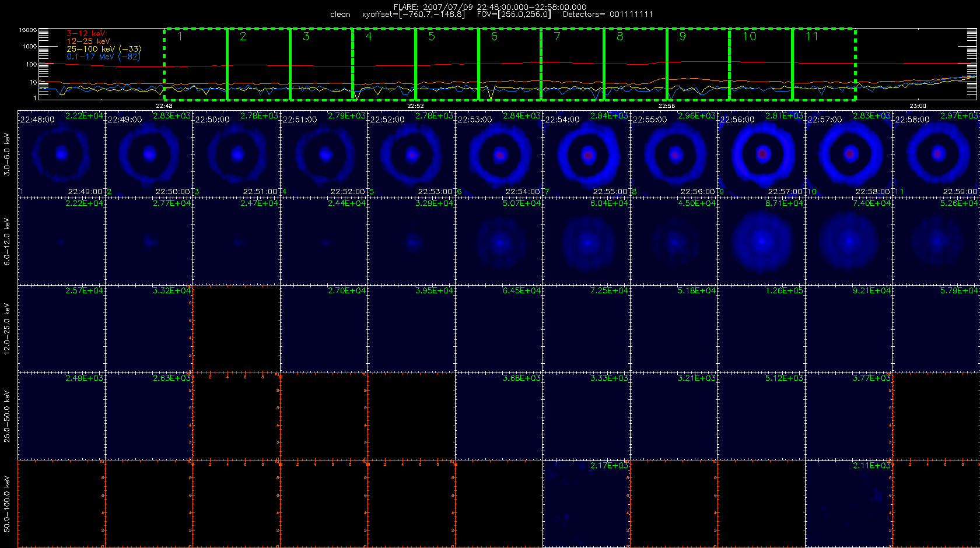Select interval 5 in the light curve plot

pos(447,64)
